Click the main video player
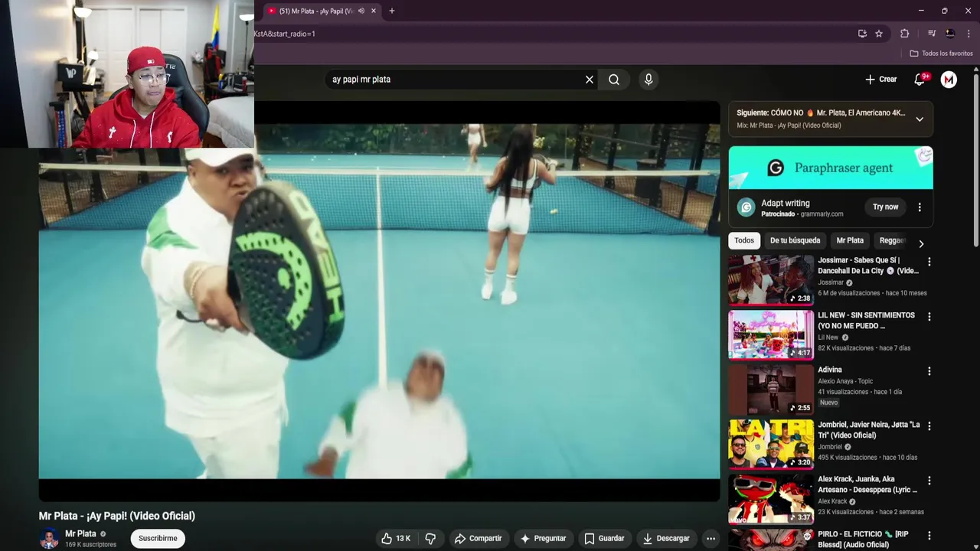980x551 pixels. [379, 302]
